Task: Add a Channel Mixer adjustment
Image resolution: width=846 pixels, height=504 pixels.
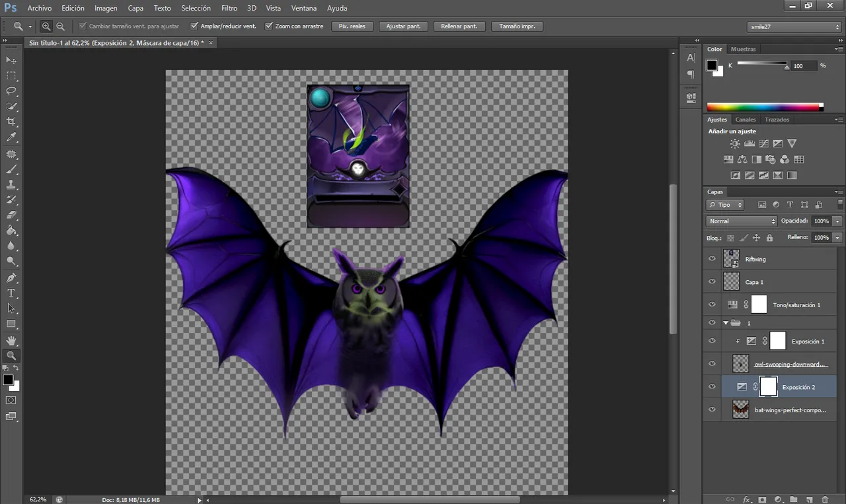Action: point(785,159)
